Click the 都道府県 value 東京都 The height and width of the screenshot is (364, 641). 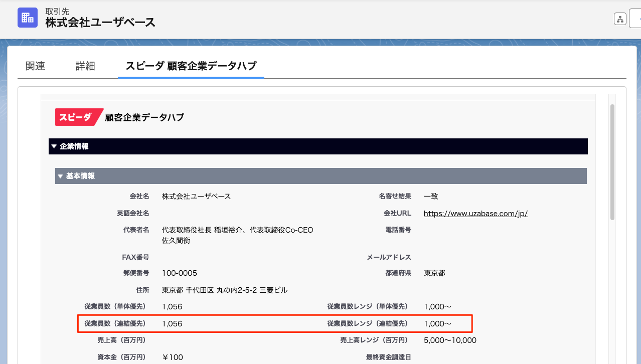[434, 273]
